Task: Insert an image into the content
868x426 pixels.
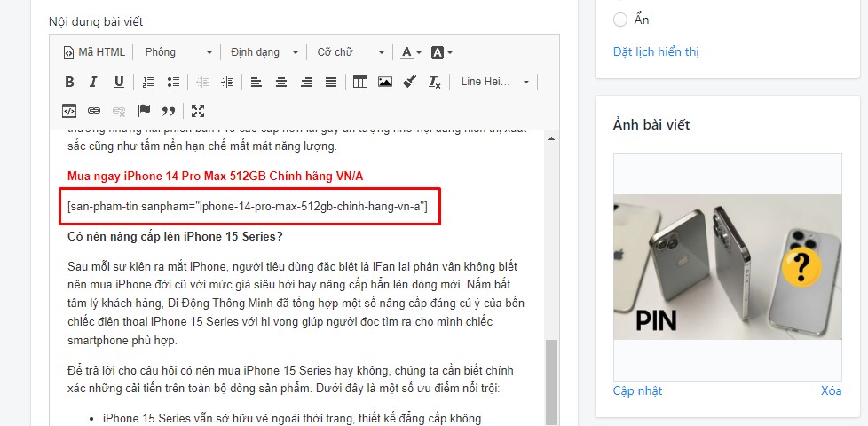Action: [x=385, y=82]
